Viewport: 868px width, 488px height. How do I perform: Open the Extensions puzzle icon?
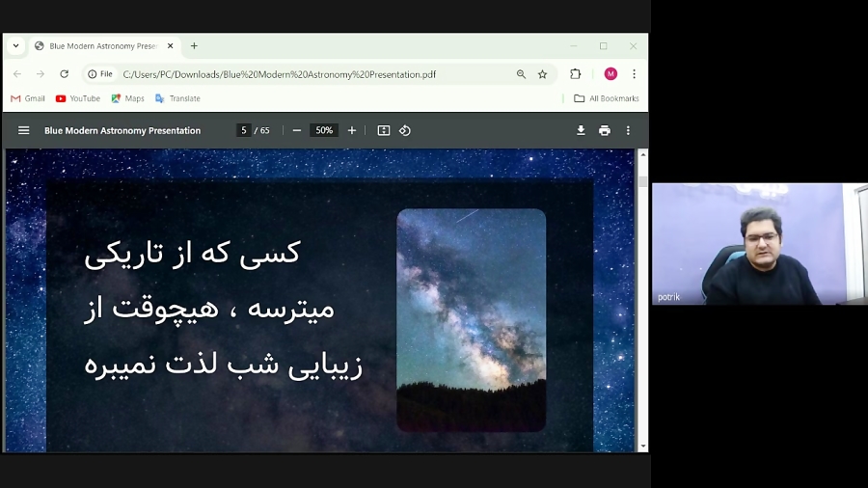pyautogui.click(x=576, y=74)
